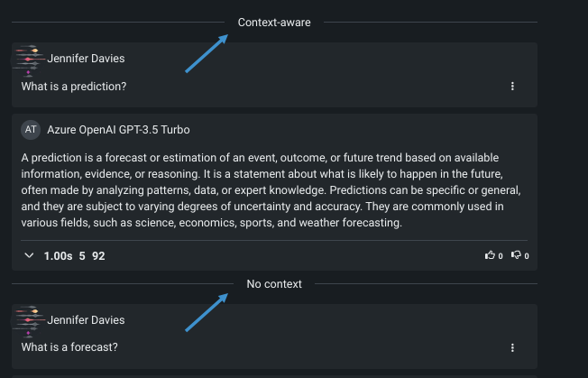Expand response details with the chevron arrow

coord(29,256)
